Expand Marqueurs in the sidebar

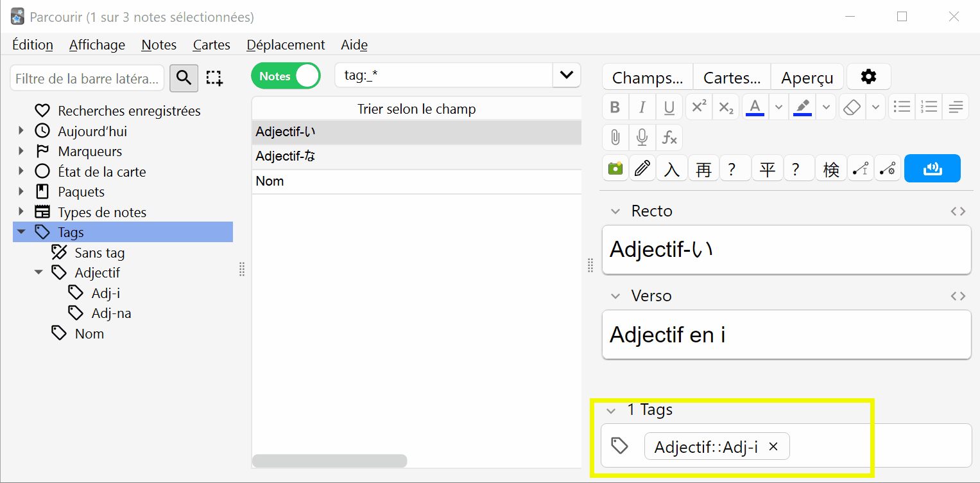click(x=21, y=151)
